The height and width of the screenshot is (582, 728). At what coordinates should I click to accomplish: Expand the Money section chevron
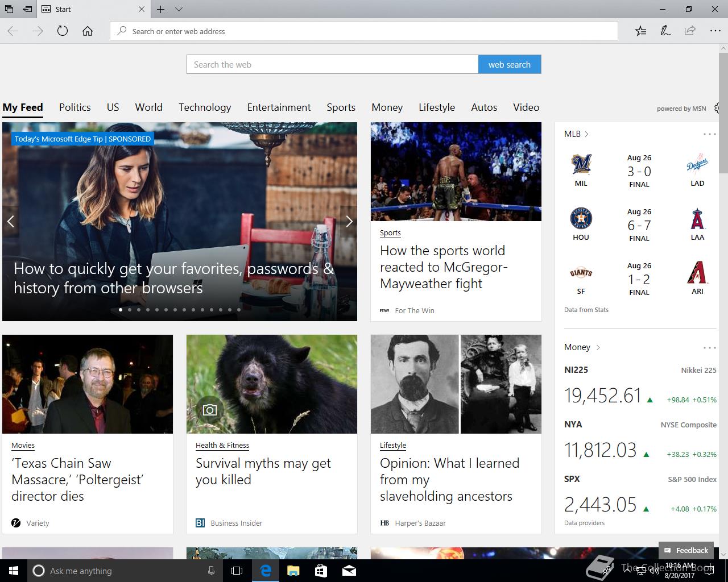tap(598, 347)
